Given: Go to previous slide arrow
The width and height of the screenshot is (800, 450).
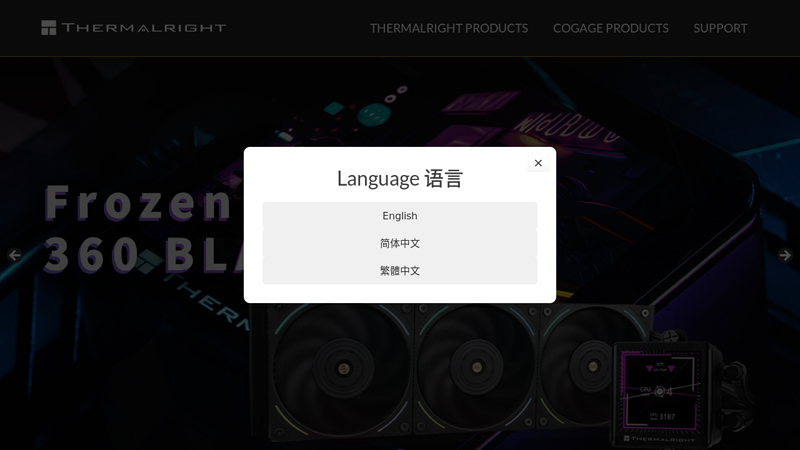Looking at the screenshot, I should [x=14, y=255].
